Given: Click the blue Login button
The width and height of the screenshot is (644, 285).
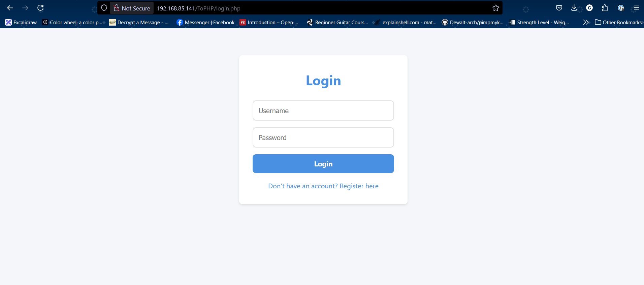Looking at the screenshot, I should coord(323,164).
